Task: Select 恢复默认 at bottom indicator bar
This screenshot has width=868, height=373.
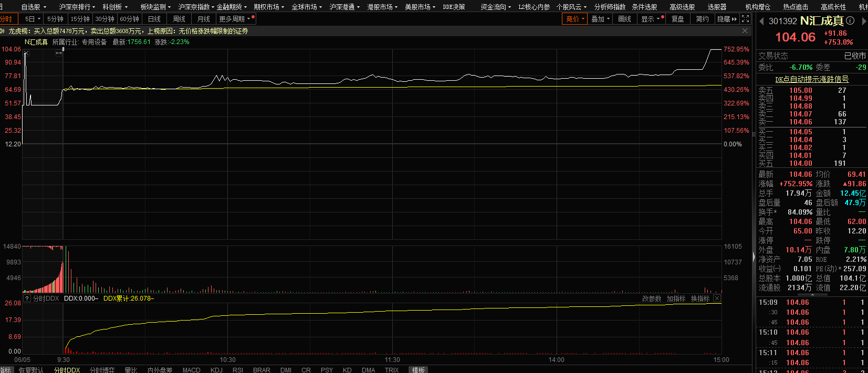Action: (x=31, y=370)
